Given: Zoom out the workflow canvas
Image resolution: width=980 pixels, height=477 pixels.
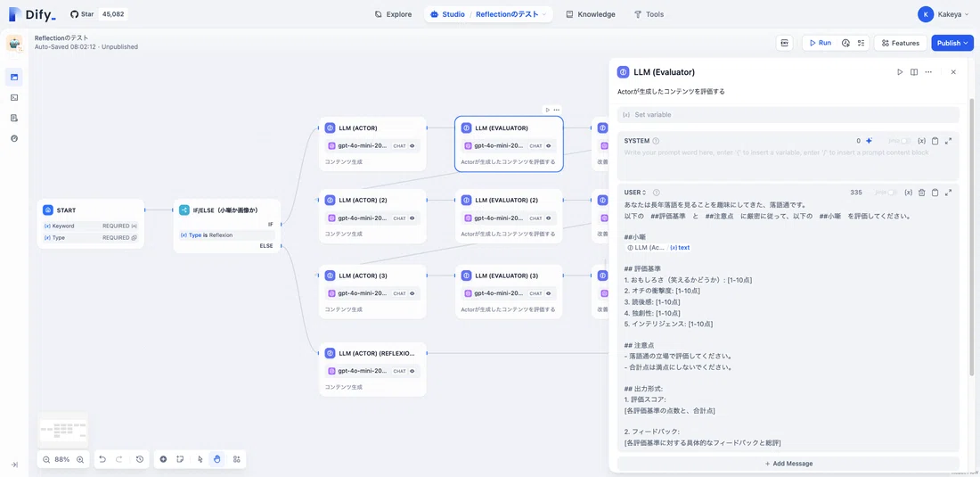Looking at the screenshot, I should 46,459.
